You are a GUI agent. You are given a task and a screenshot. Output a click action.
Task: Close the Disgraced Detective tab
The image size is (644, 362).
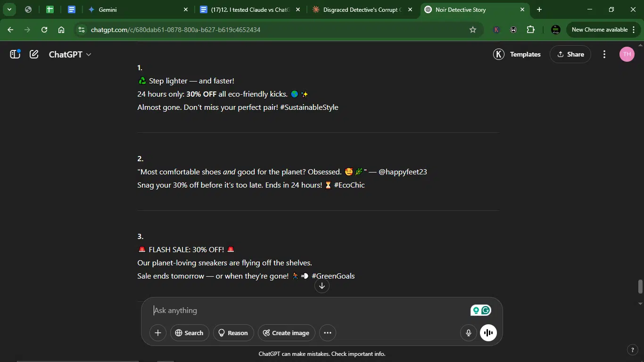click(x=410, y=9)
